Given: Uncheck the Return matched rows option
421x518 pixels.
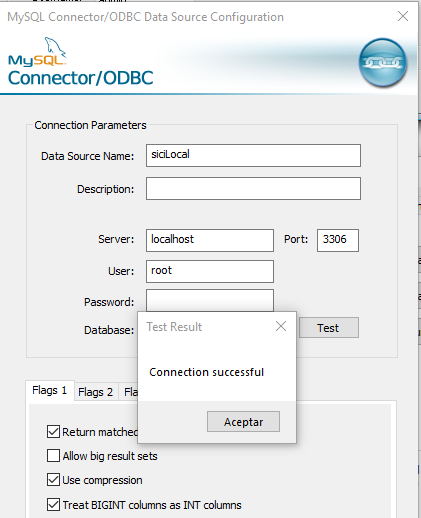Looking at the screenshot, I should [53, 431].
